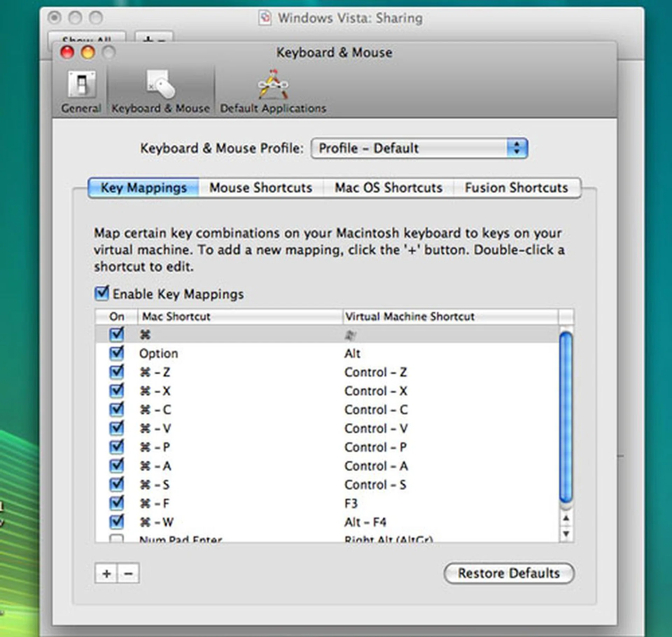
Task: Toggle the Option to Alt mapping
Action: click(117, 353)
